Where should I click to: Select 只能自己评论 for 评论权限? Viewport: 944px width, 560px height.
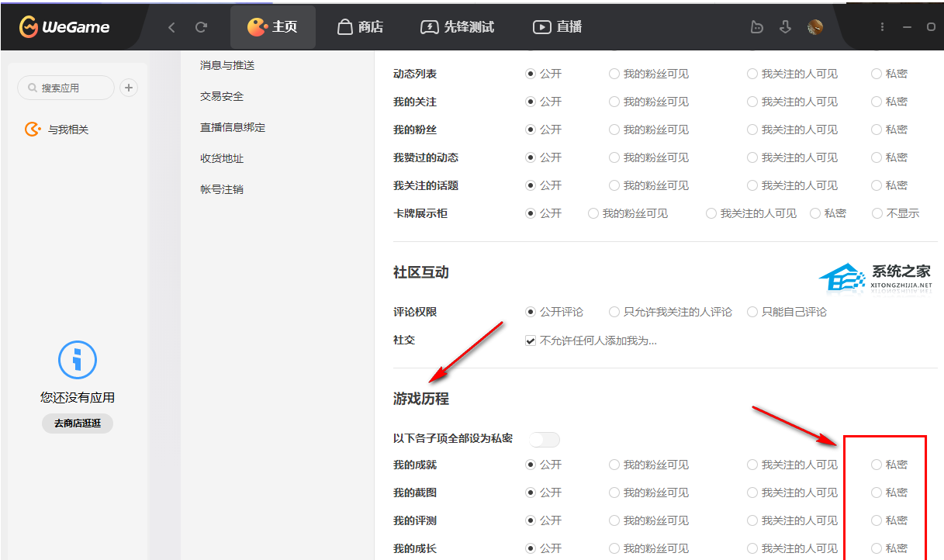click(752, 312)
